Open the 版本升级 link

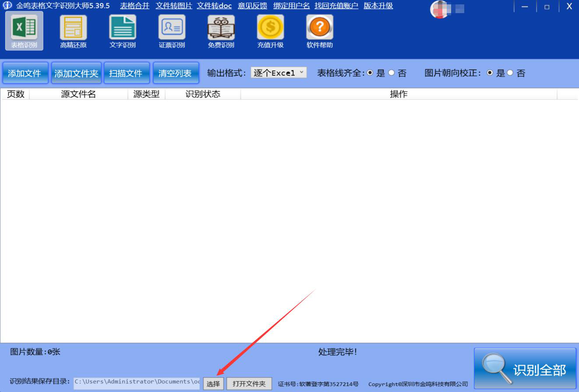[x=378, y=6]
